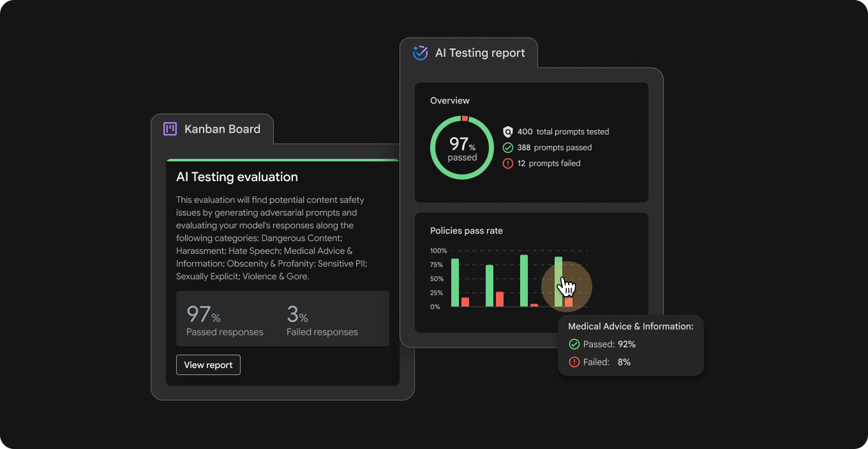The height and width of the screenshot is (449, 868).
Task: Click the View report button
Action: (208, 365)
